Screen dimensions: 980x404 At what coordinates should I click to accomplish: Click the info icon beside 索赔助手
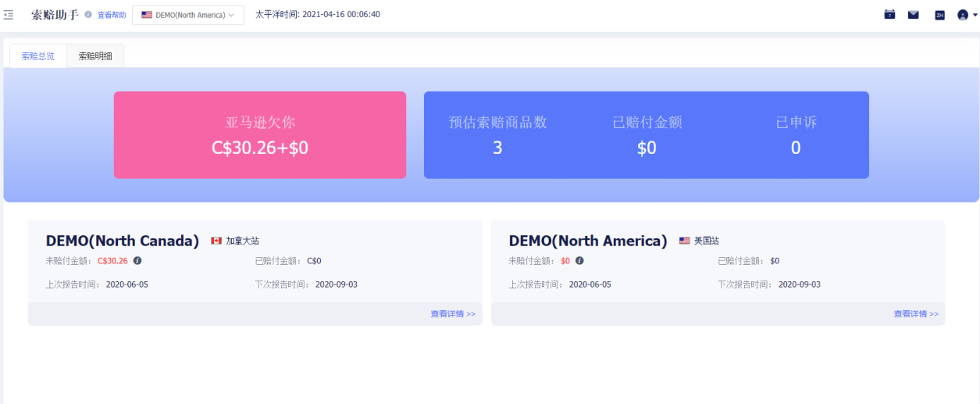(x=88, y=15)
